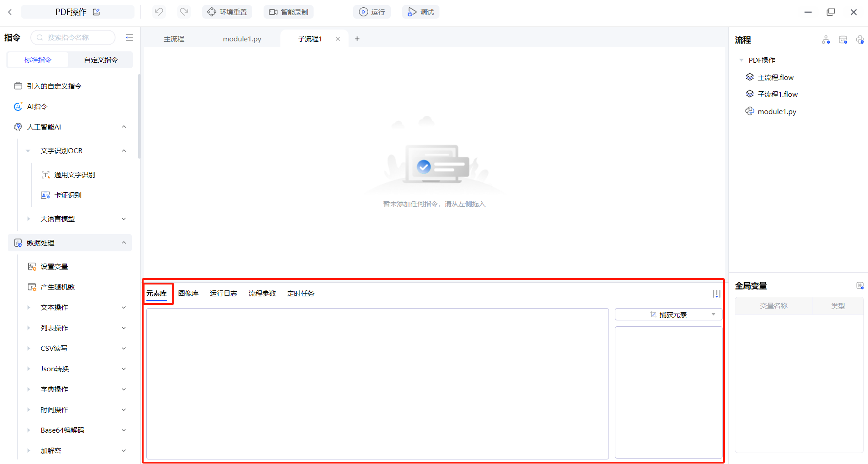Click the redo arrow icon

point(184,12)
